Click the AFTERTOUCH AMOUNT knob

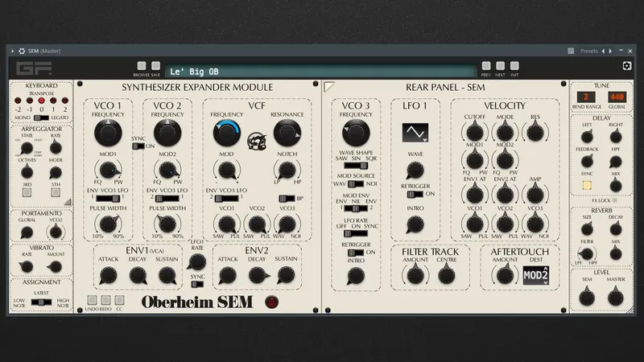[505, 275]
